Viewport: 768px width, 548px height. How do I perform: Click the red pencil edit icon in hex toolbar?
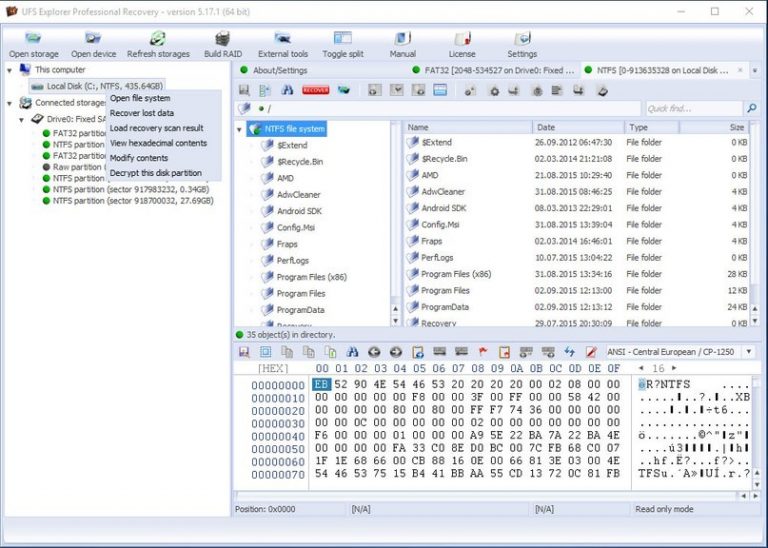point(591,352)
